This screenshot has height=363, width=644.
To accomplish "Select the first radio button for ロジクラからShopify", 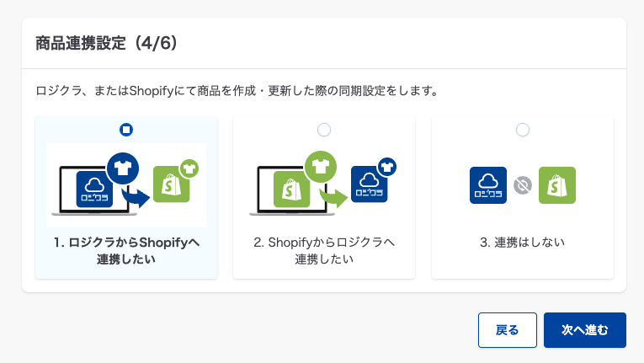I will [126, 130].
